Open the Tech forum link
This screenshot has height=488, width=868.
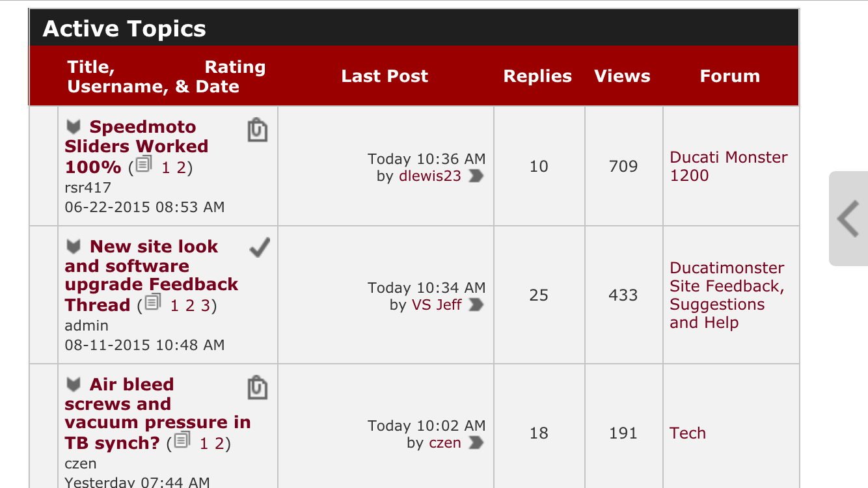688,433
